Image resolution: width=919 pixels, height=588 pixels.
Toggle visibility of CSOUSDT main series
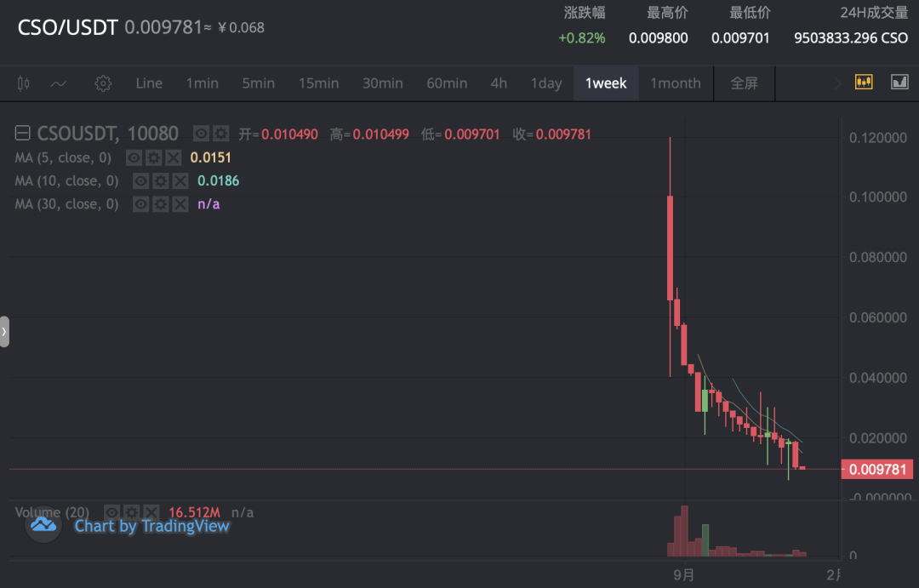(201, 134)
